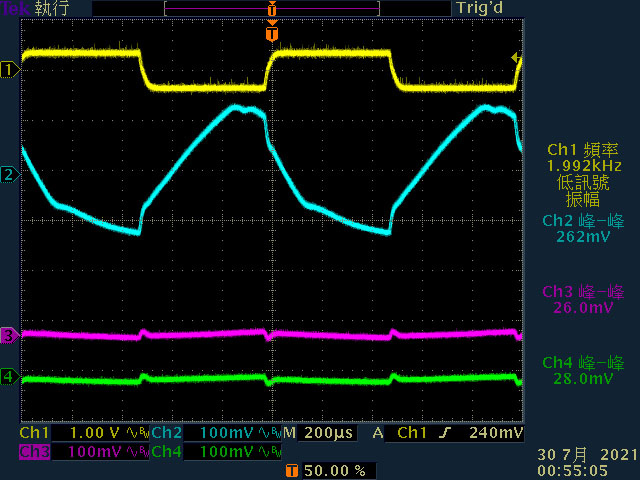Click the Ch1 coupling bandwidth icon

138,433
